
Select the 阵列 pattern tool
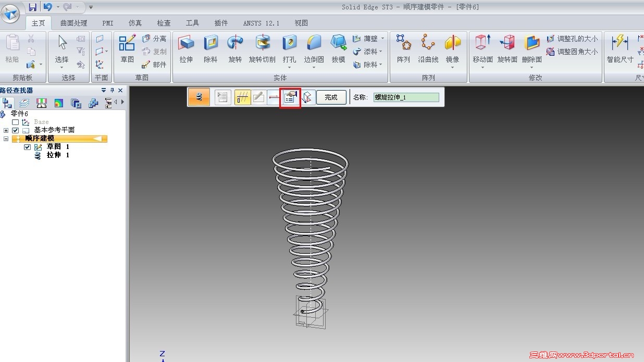pyautogui.click(x=403, y=48)
